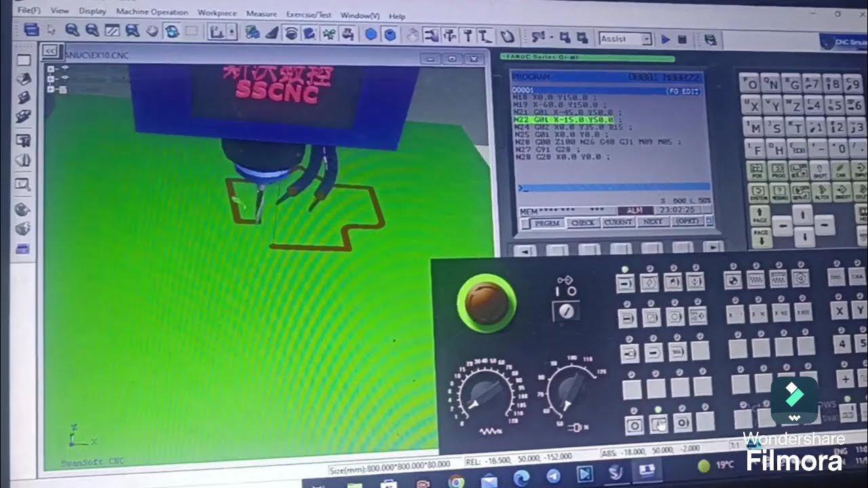The image size is (868, 488).
Task: Select the X axis button on panel
Action: coord(841,310)
